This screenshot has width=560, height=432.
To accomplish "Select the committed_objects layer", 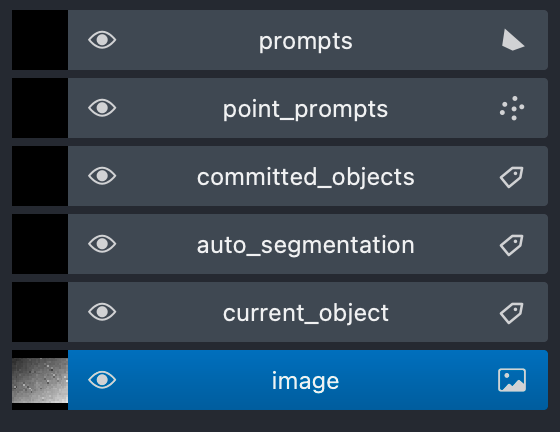I will tap(306, 177).
